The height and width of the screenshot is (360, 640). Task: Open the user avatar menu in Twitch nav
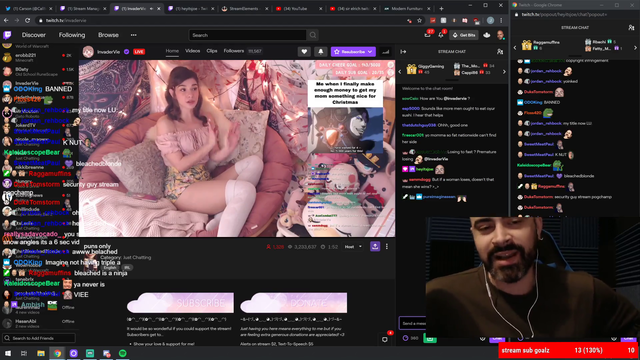point(500,35)
